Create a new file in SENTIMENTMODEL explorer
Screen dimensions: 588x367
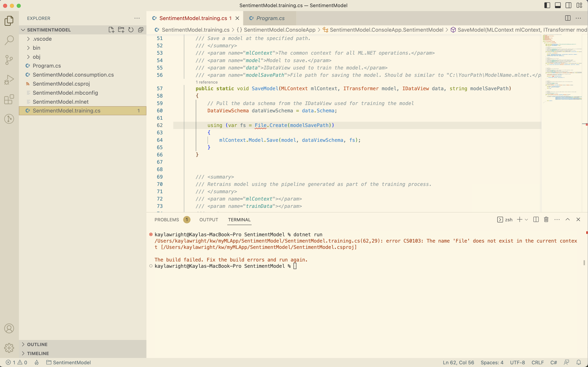[x=111, y=30]
